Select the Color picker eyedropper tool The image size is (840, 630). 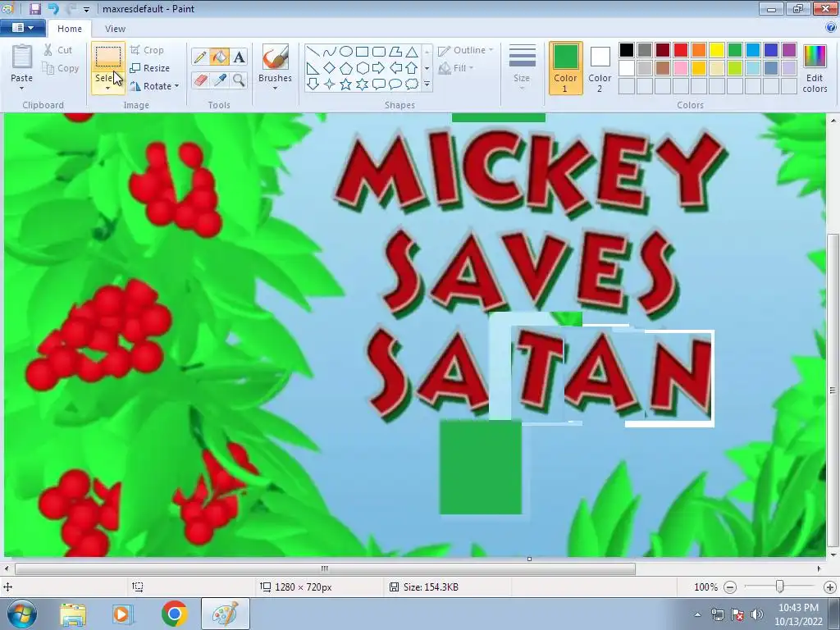pos(219,80)
